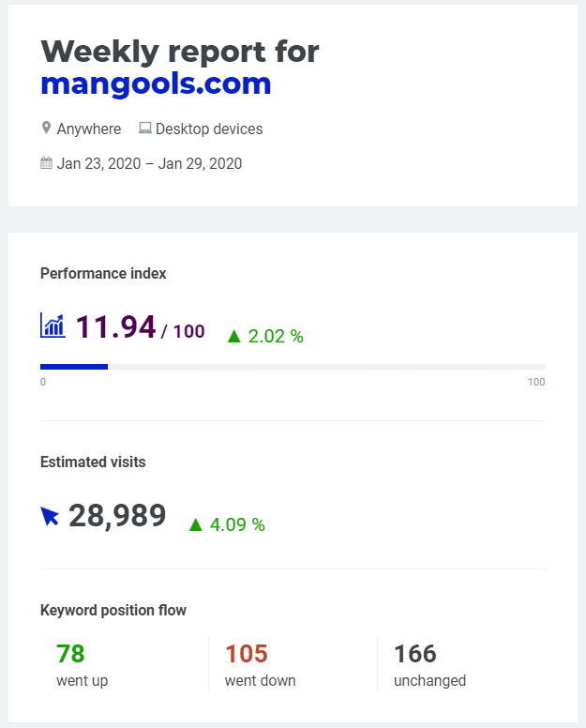Click the Desktop devices label

209,129
